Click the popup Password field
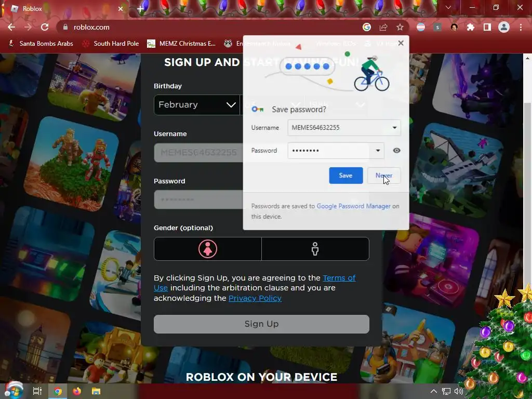The height and width of the screenshot is (399, 532). point(336,150)
